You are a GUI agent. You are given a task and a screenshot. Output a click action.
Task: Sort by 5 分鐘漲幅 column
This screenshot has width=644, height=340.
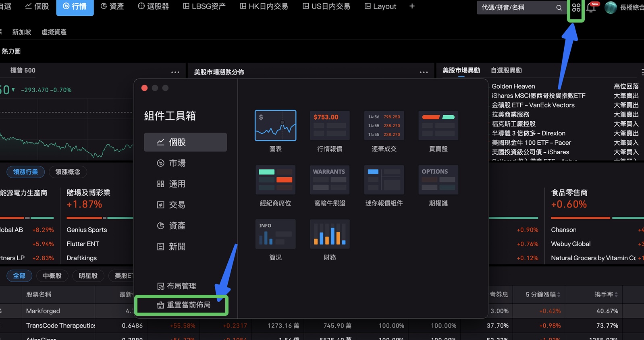pyautogui.click(x=542, y=295)
